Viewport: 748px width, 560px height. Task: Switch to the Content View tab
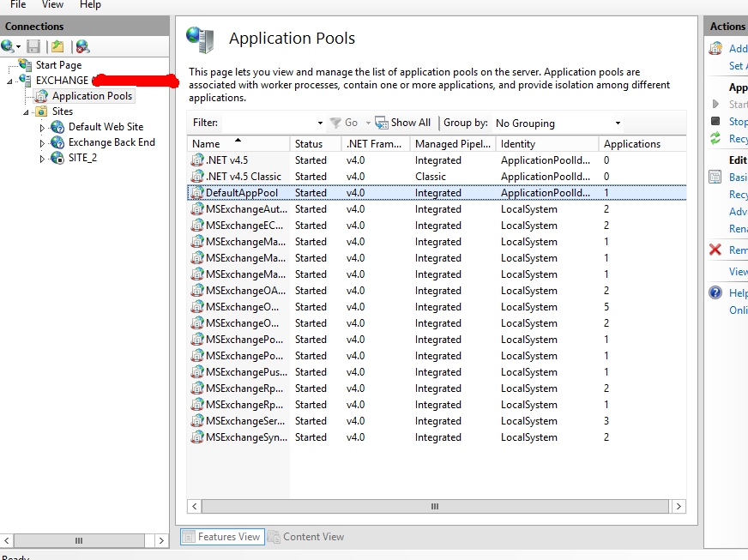307,537
